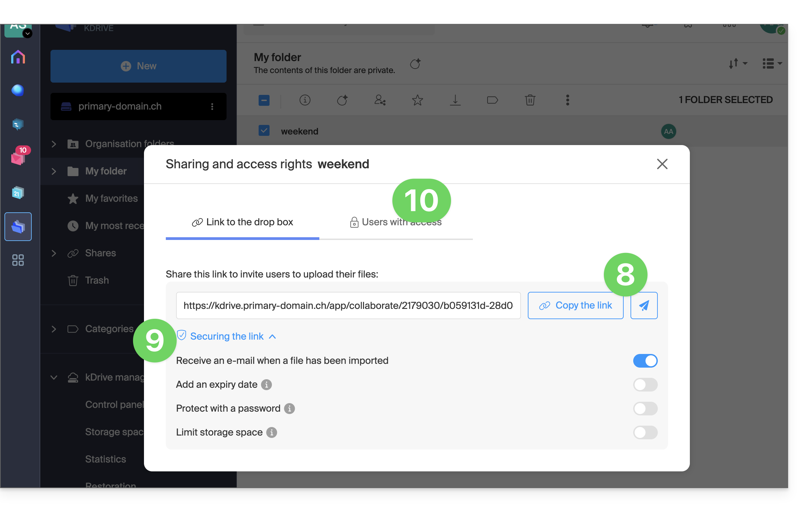Click the Copy the link button
This screenshot has width=812, height=512.
click(x=576, y=305)
